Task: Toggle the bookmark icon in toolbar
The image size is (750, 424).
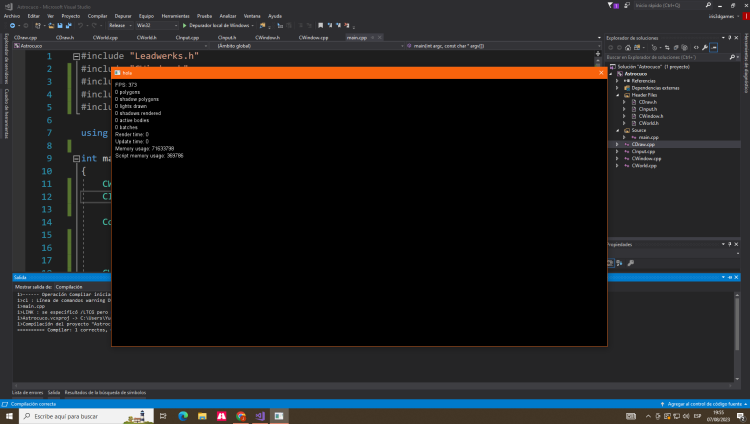Action: (x=320, y=25)
